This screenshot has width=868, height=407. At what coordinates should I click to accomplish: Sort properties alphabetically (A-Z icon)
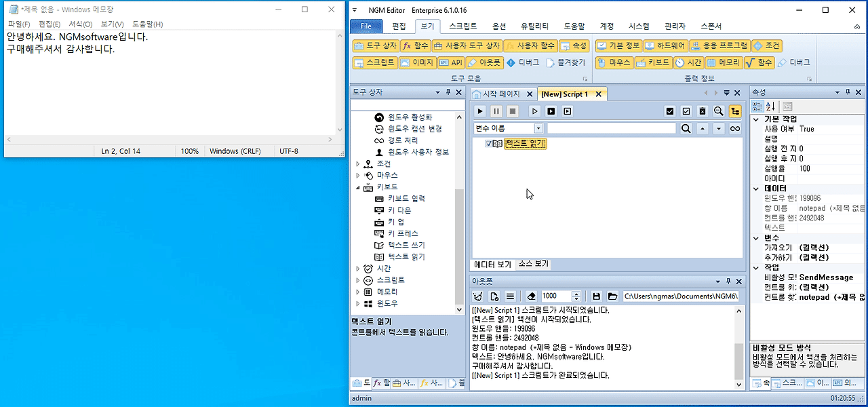coord(771,106)
